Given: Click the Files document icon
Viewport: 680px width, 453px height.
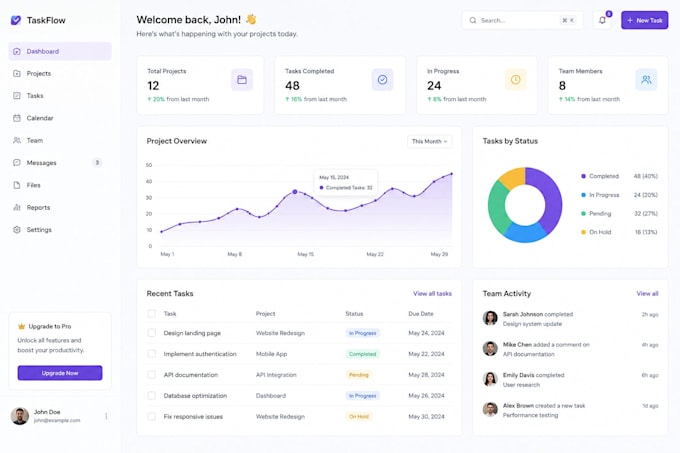Looking at the screenshot, I should [16, 185].
